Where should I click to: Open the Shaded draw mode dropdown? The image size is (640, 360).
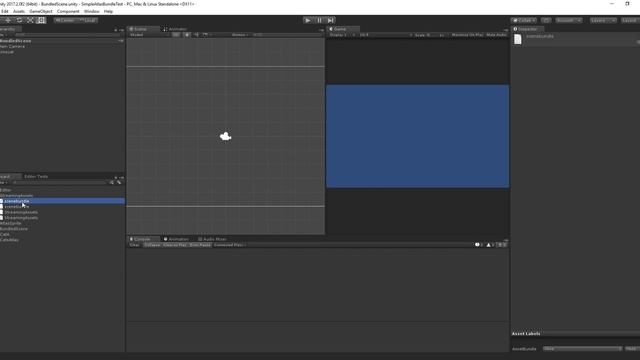tap(149, 35)
